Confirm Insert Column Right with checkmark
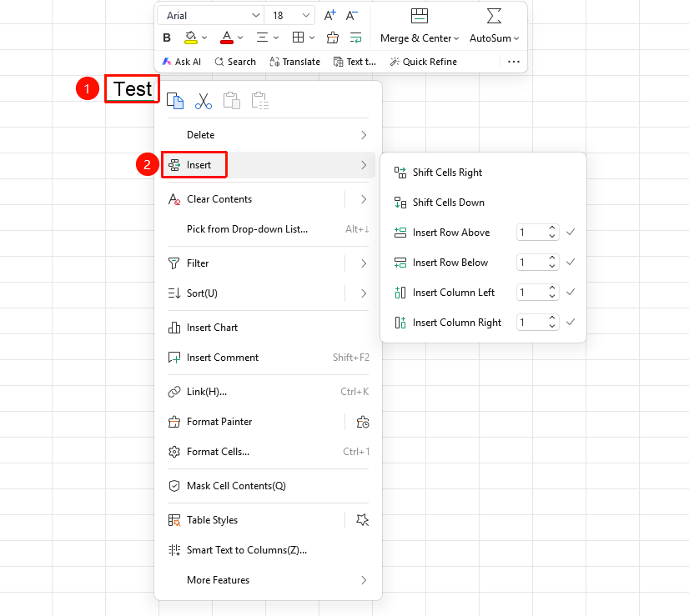The height and width of the screenshot is (616, 689). [571, 323]
